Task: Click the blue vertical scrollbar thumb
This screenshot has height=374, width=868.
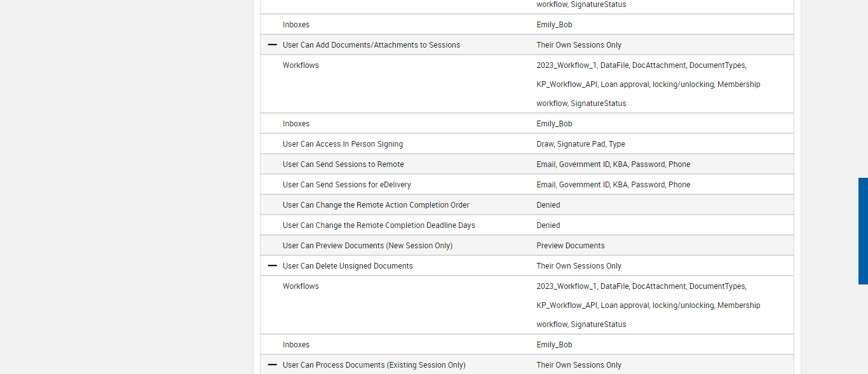Action: (863, 230)
